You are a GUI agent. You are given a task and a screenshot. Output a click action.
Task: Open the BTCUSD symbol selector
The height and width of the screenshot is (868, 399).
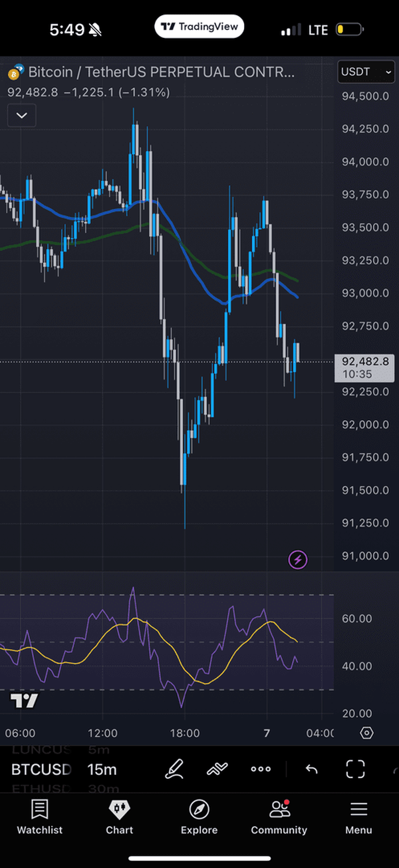pyautogui.click(x=41, y=769)
